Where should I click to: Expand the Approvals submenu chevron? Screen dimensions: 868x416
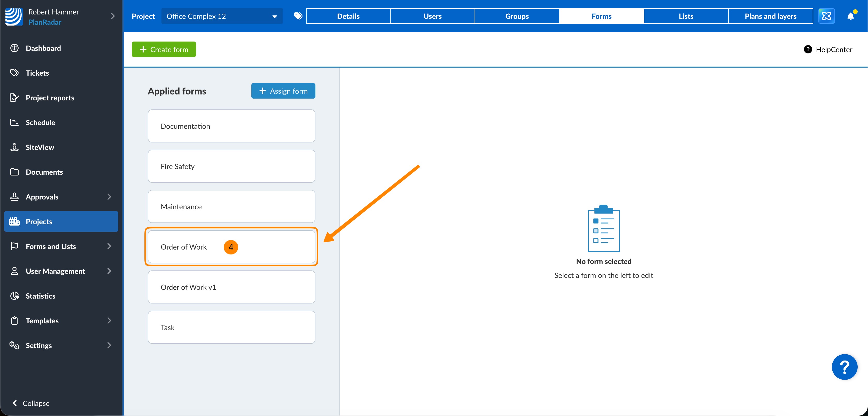coord(109,197)
